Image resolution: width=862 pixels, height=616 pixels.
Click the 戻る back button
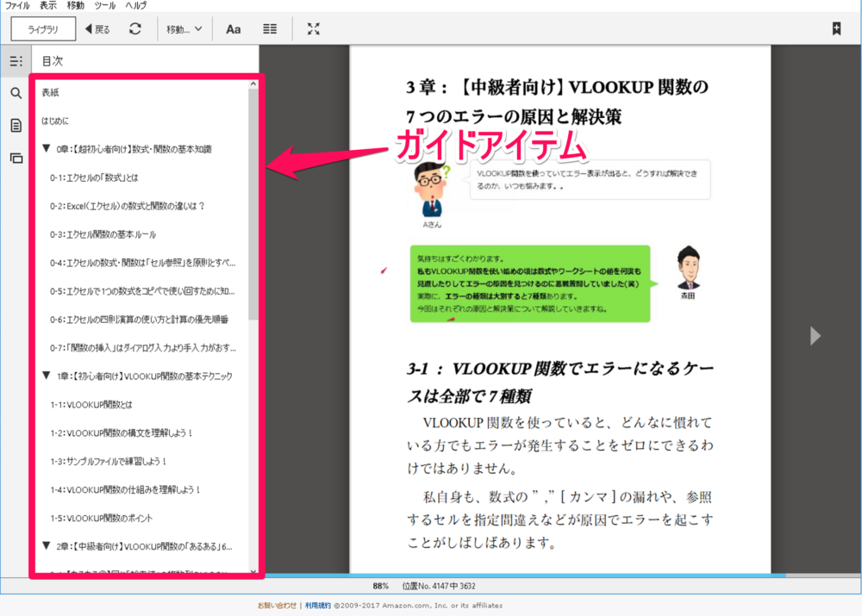coord(97,28)
